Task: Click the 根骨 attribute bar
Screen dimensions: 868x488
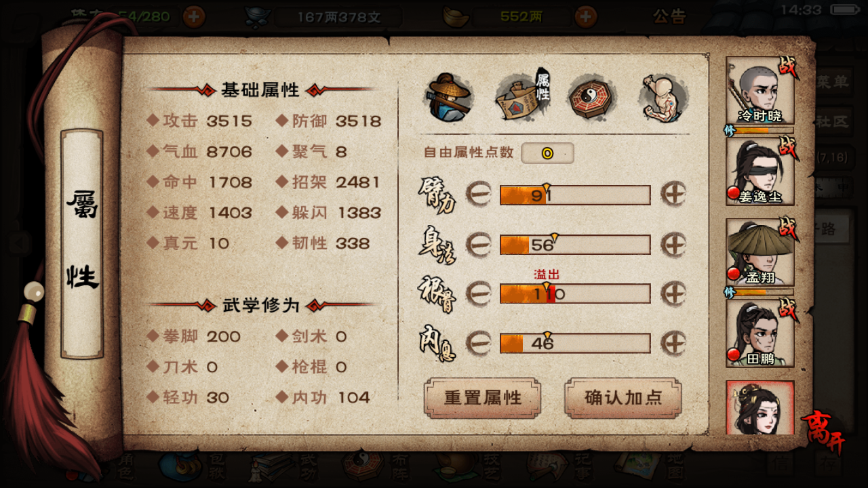Action: pyautogui.click(x=575, y=293)
